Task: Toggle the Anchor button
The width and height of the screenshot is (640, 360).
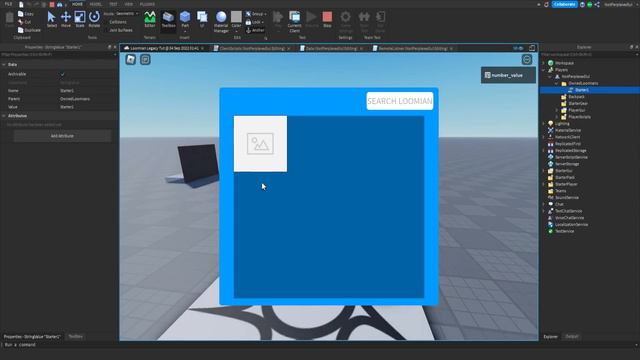Action: tap(255, 30)
